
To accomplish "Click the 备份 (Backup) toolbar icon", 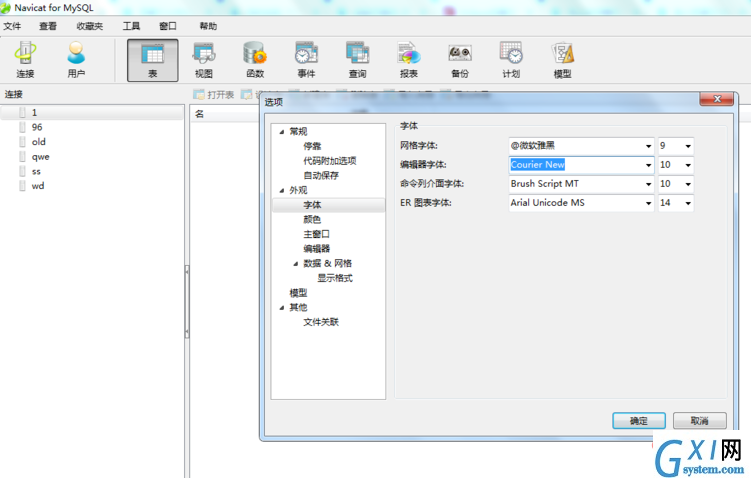I will (x=460, y=60).
